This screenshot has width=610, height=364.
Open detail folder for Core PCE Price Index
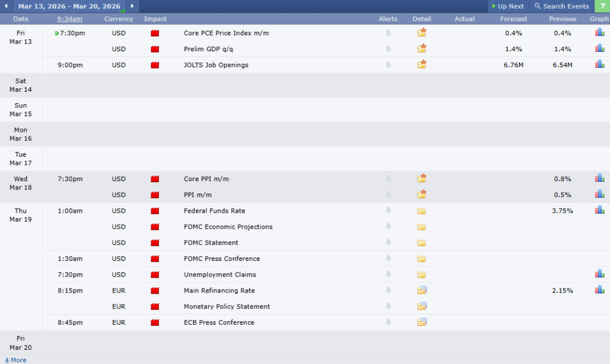click(422, 33)
